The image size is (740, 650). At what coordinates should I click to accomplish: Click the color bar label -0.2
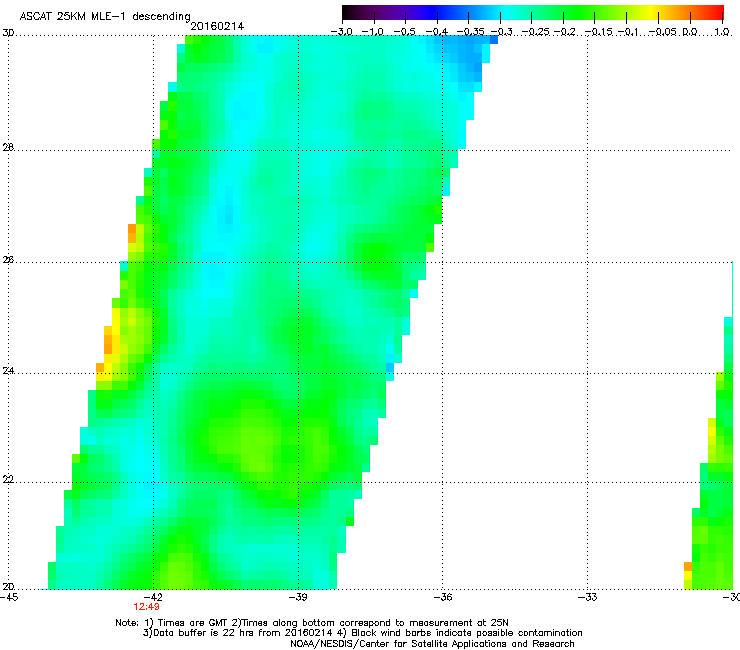565,32
